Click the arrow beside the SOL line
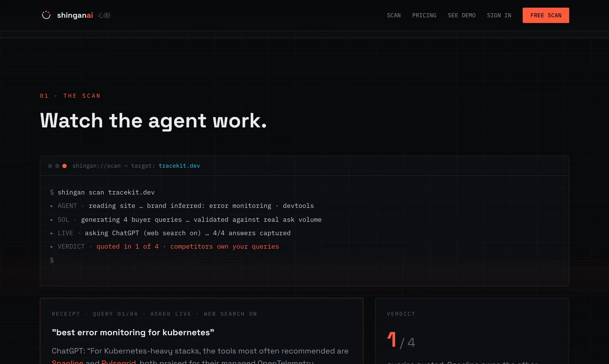This screenshot has height=364, width=609. coord(52,220)
